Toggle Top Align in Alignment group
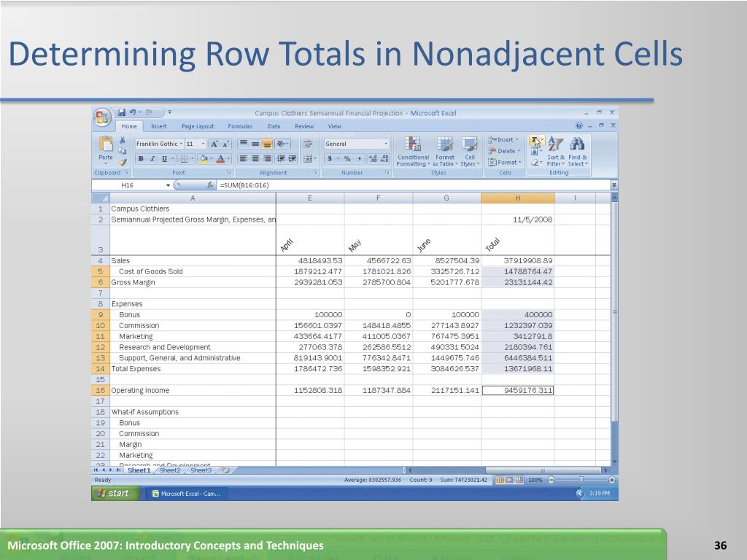This screenshot has height=560, width=747. coord(244,144)
